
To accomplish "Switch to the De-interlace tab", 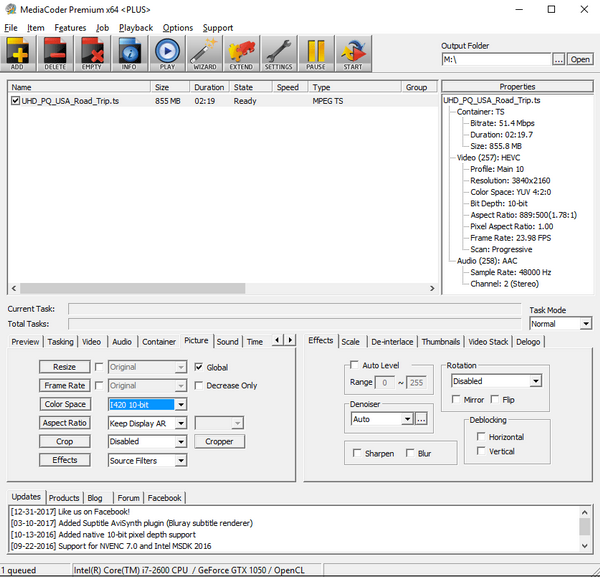I will (x=391, y=341).
